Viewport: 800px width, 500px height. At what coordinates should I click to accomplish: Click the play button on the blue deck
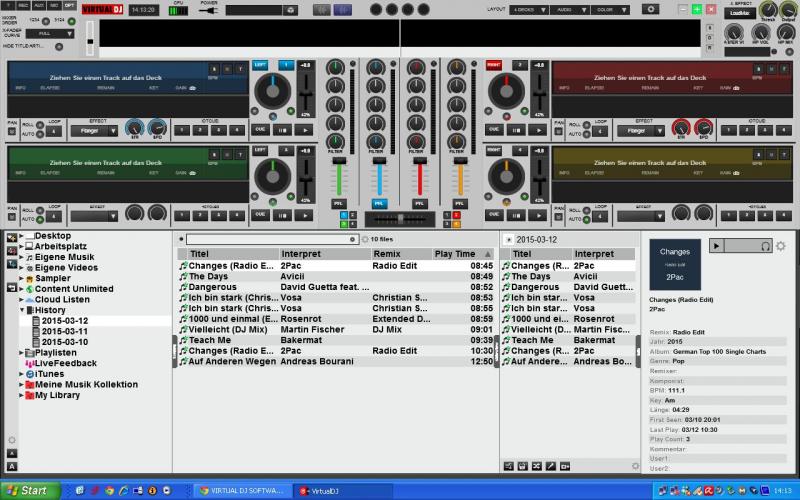pos(305,130)
